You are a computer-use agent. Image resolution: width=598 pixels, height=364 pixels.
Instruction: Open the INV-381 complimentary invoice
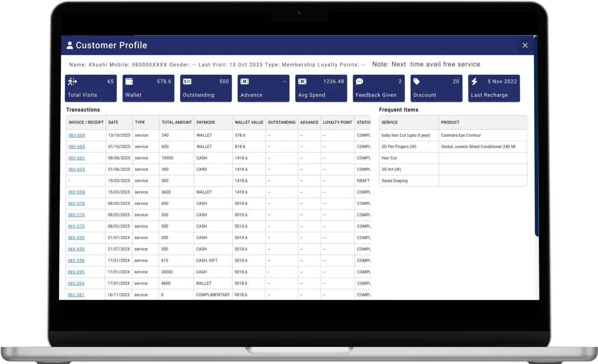point(76,295)
